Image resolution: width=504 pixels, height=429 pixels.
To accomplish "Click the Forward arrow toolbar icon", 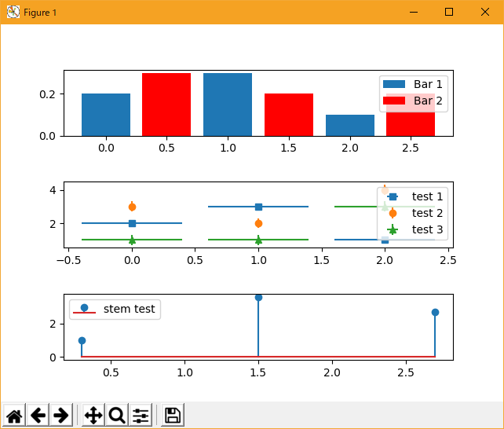I will [61, 415].
